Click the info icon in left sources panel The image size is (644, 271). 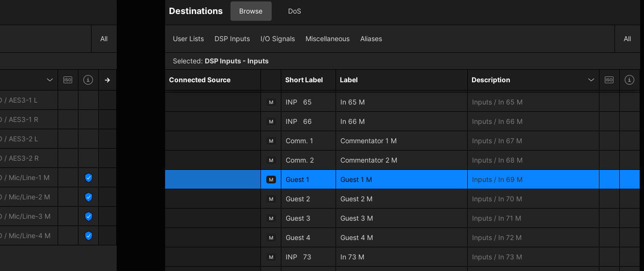pos(88,80)
